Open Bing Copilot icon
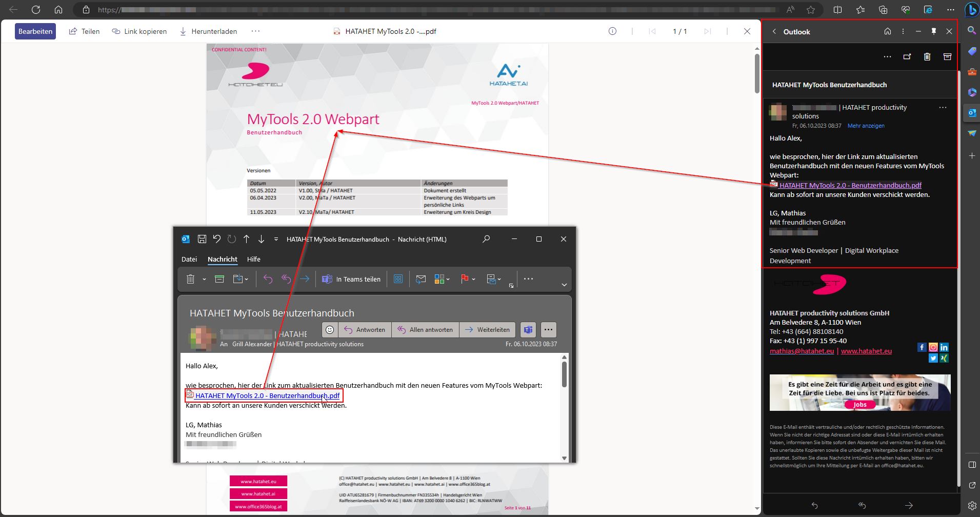980x517 pixels. 971,10
